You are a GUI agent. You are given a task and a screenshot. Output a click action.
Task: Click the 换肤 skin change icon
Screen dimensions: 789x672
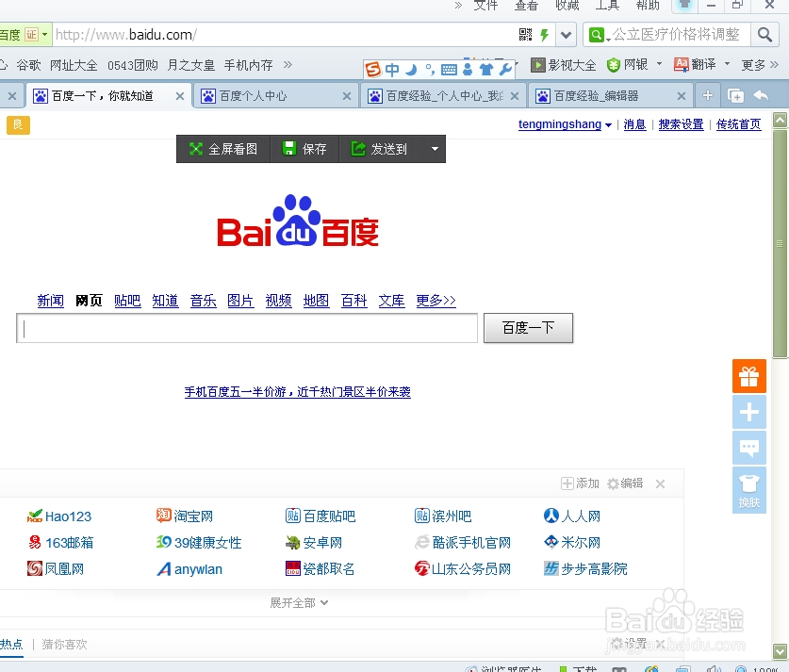pos(749,490)
